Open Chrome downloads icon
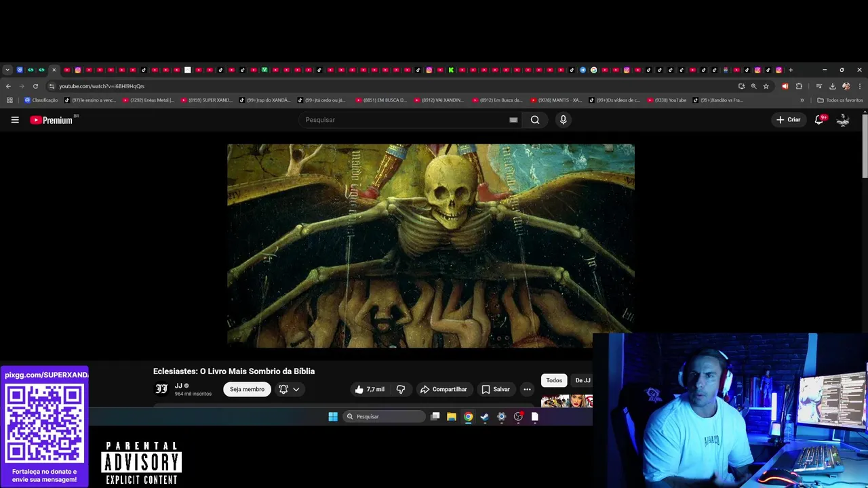Viewport: 868px width, 488px height. click(832, 86)
